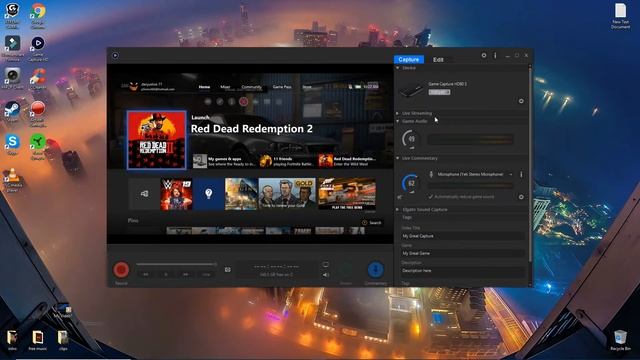
Task: Minimize the Game Capture window
Action: 507,56
